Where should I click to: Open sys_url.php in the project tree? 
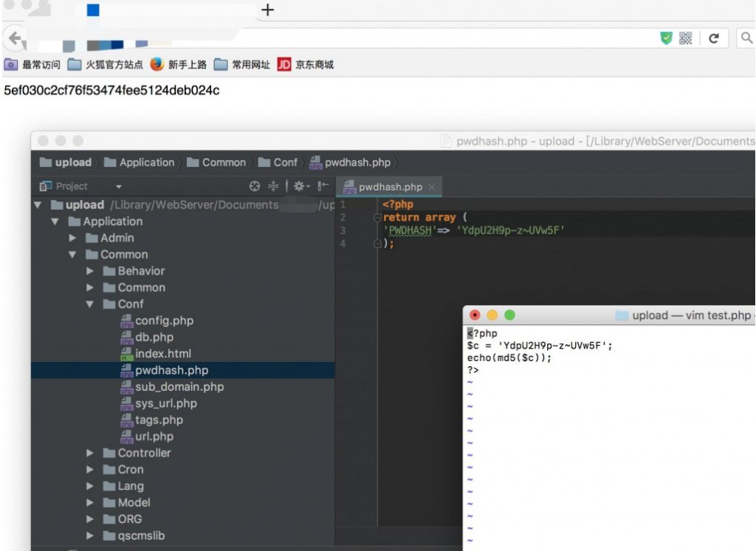click(x=159, y=403)
